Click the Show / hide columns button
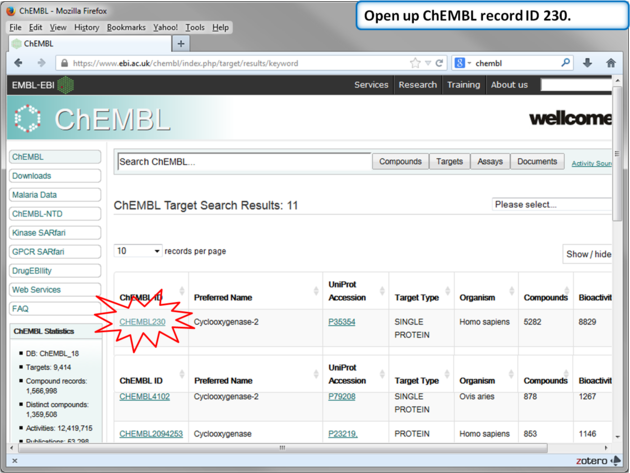The image size is (630, 473). point(589,254)
